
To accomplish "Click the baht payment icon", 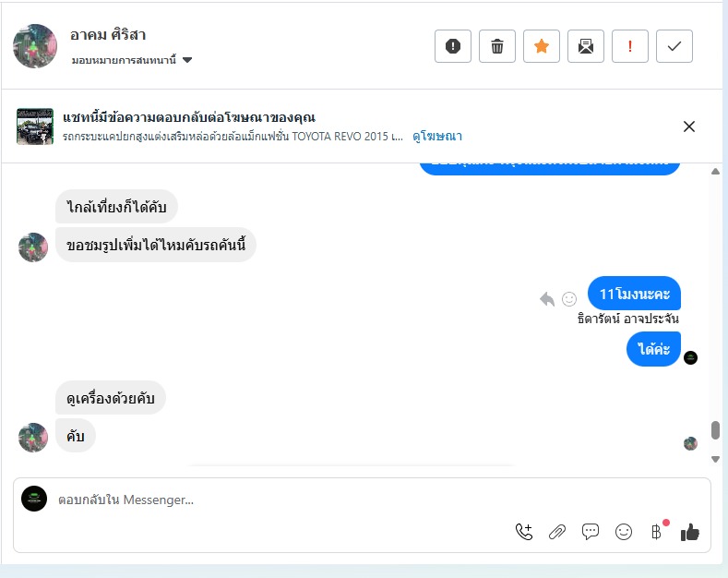I will click(656, 532).
